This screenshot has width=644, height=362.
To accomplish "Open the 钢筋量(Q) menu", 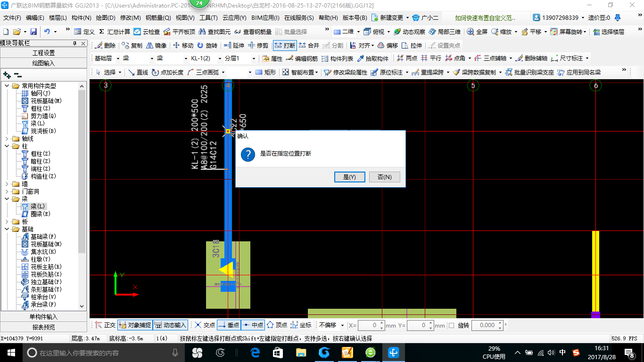I will pyautogui.click(x=158, y=18).
